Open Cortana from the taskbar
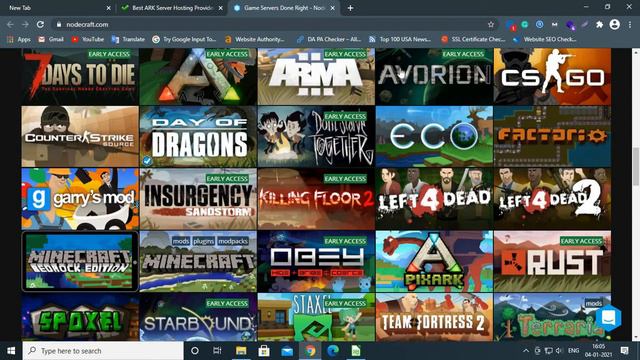 pyautogui.click(x=195, y=351)
